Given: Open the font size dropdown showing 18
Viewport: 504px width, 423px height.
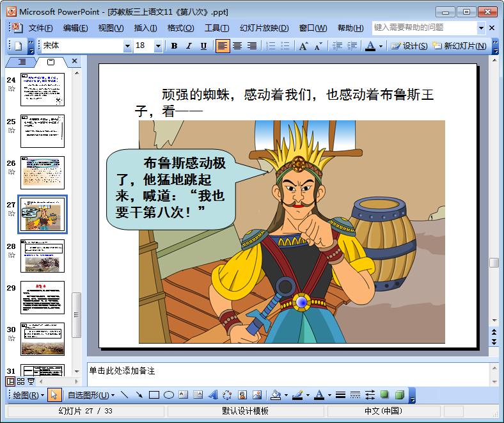Looking at the screenshot, I should [x=158, y=46].
